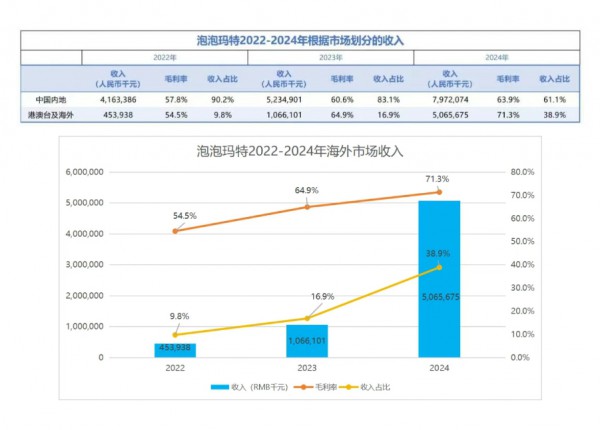Select the 2023年 header in the table
The image size is (600, 430).
click(331, 57)
